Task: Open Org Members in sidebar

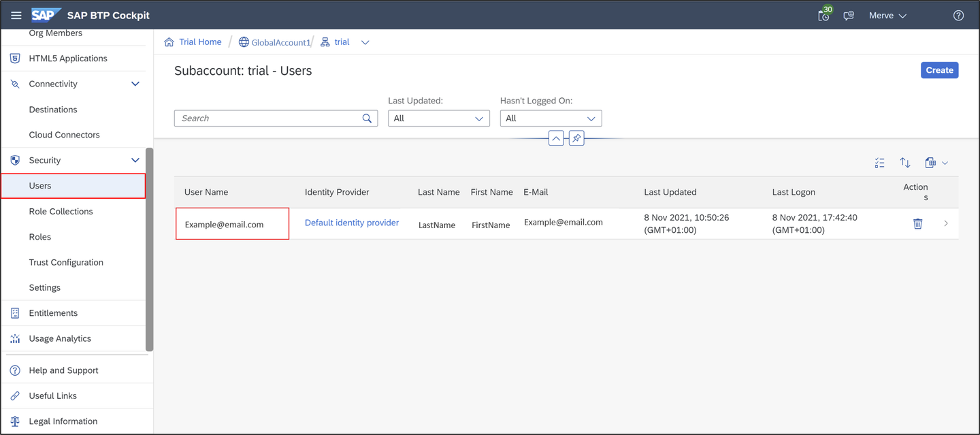Action: [x=56, y=33]
